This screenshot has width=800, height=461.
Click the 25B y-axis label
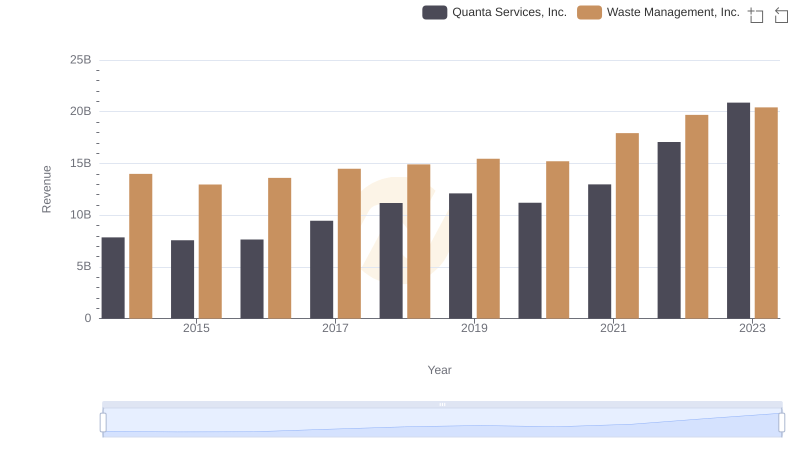81,60
